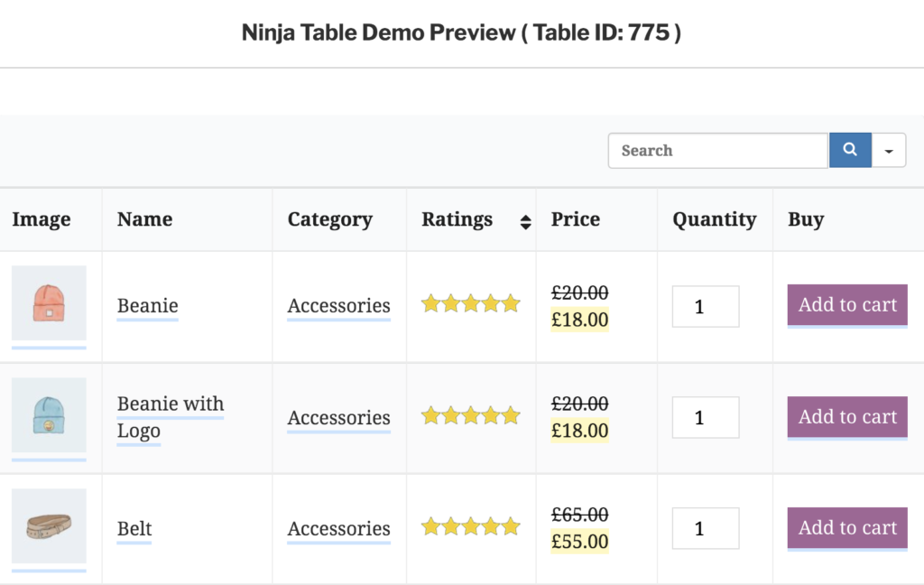Viewport: 924px width, 585px height.
Task: Open the search options dropdown caret
Action: [x=889, y=151]
